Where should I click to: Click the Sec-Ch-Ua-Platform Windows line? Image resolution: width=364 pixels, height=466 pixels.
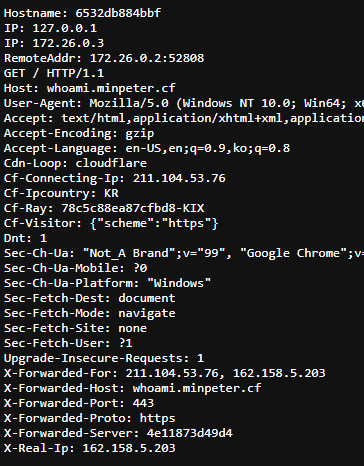(107, 283)
